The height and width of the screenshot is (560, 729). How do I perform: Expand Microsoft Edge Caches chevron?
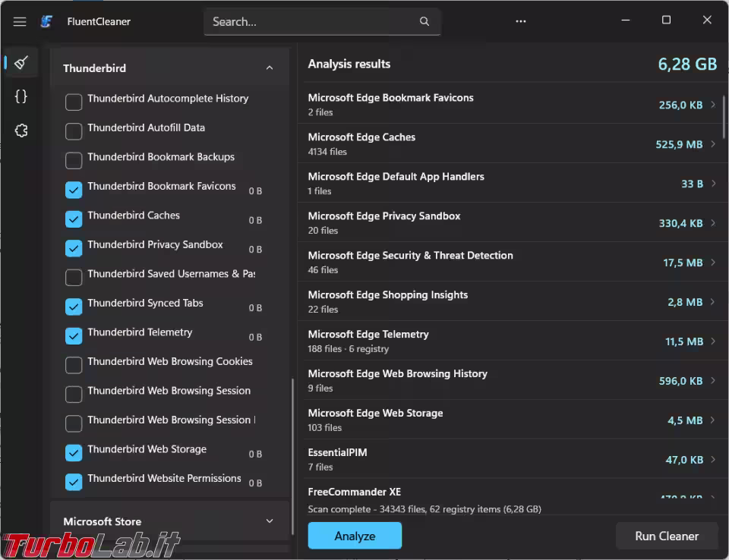point(713,144)
